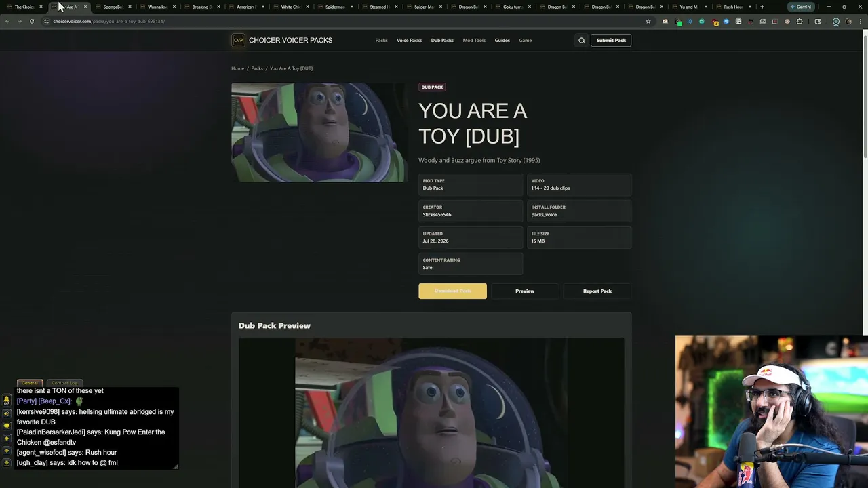Click the updated date 'Jul 28, 2026'

(435, 241)
